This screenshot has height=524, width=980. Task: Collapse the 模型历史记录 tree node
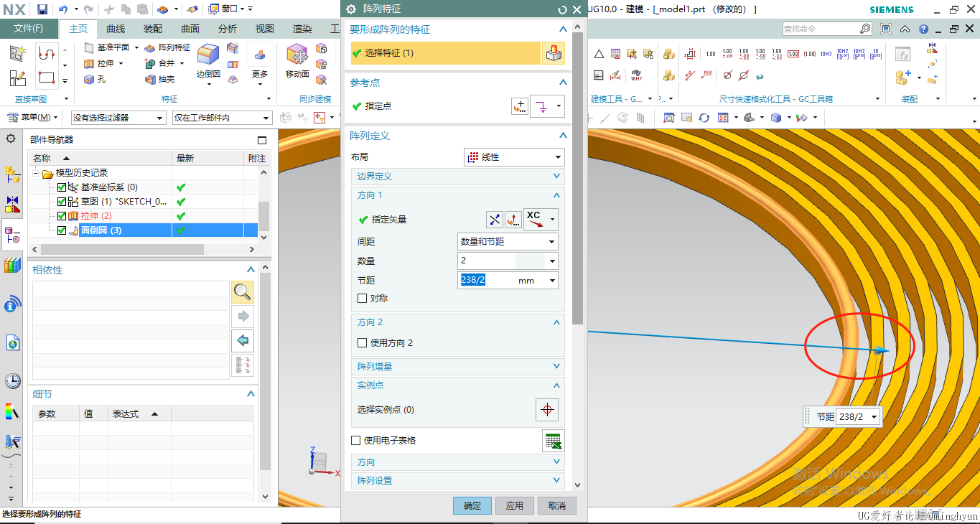(x=36, y=173)
